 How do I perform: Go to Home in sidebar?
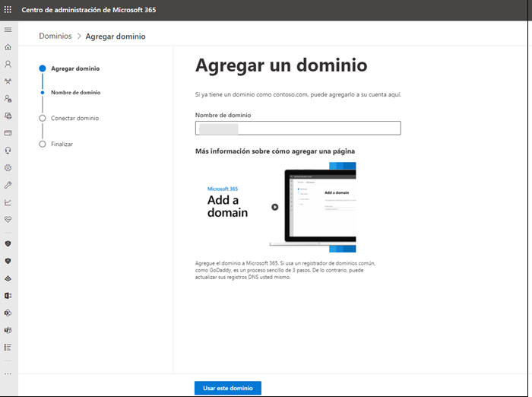(x=8, y=47)
